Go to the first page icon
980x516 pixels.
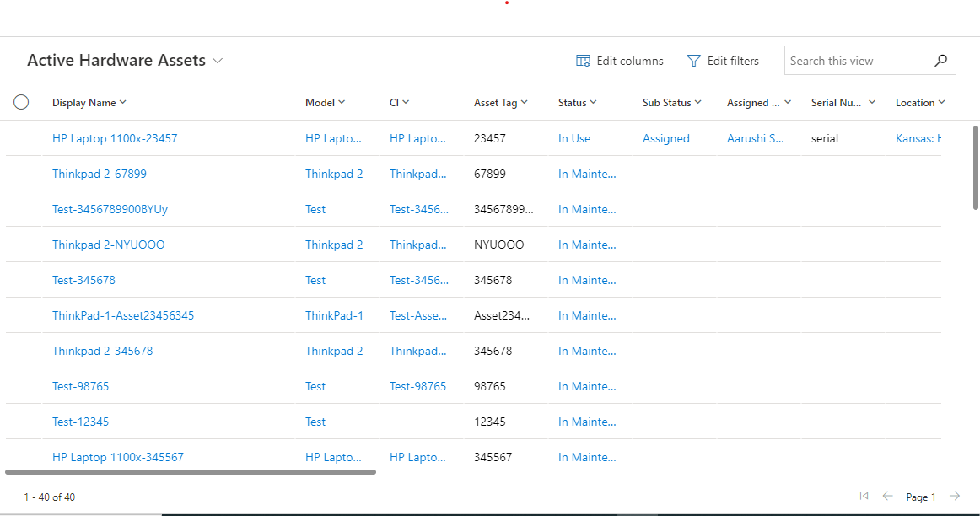[x=864, y=496]
